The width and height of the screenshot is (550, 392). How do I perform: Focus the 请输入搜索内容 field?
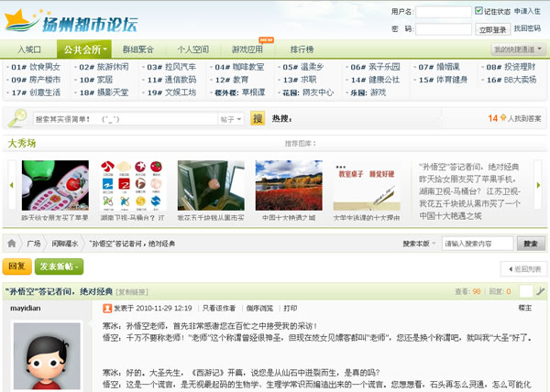478,244
